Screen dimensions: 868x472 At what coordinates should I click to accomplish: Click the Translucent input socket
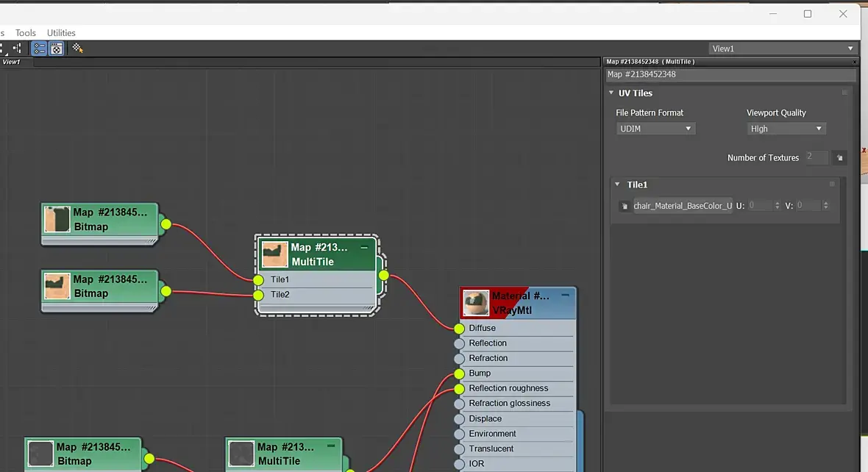(459, 449)
